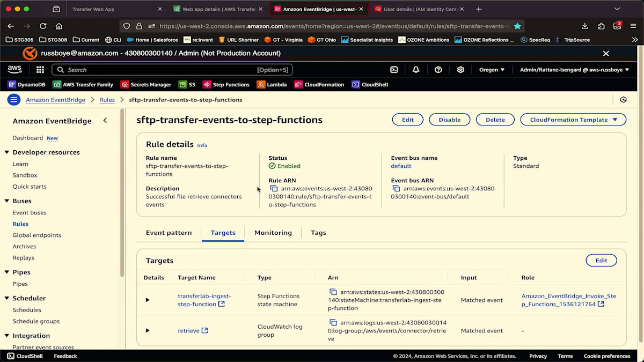Go to Rules breadcrumb
Image resolution: width=644 pixels, height=362 pixels.
[107, 100]
